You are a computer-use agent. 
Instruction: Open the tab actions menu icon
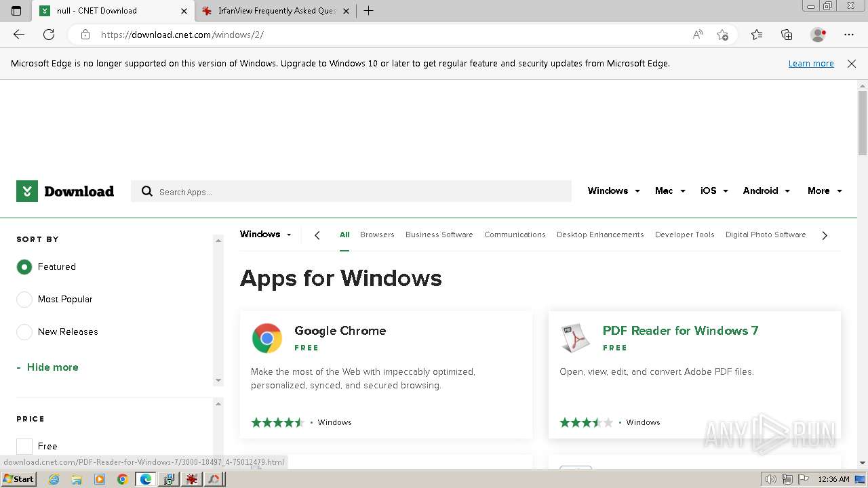(x=16, y=11)
